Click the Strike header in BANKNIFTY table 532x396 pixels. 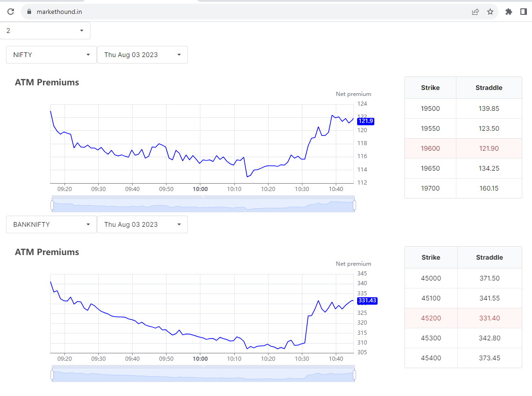pos(430,257)
